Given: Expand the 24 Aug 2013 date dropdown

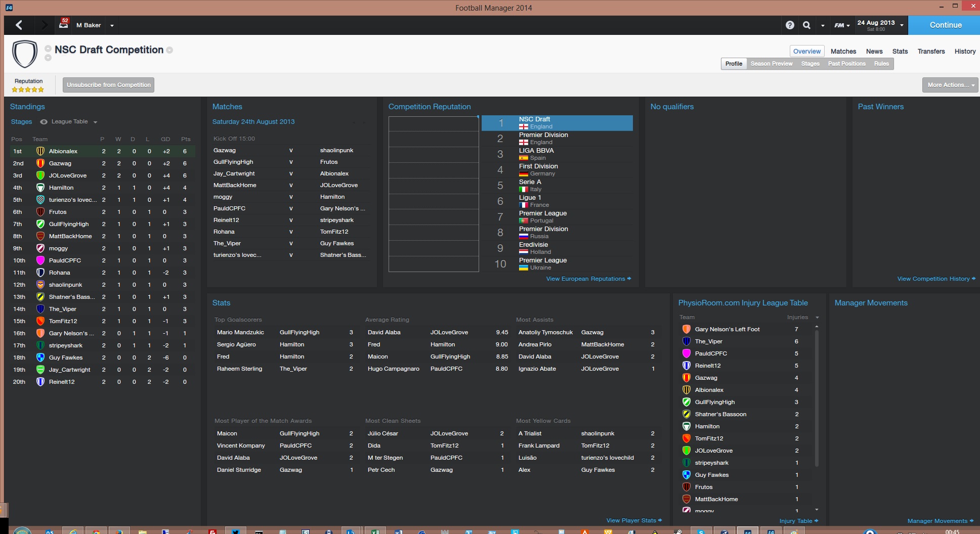Looking at the screenshot, I should click(x=902, y=25).
